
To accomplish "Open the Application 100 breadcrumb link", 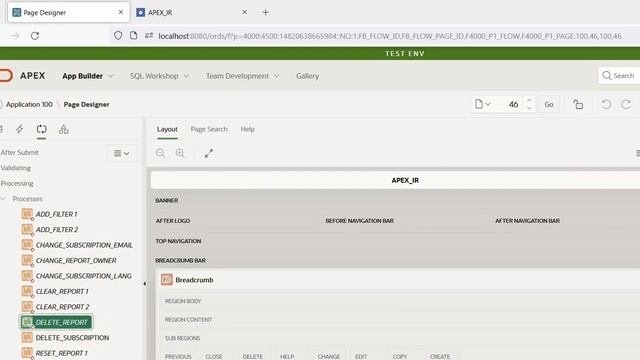I will click(x=29, y=104).
